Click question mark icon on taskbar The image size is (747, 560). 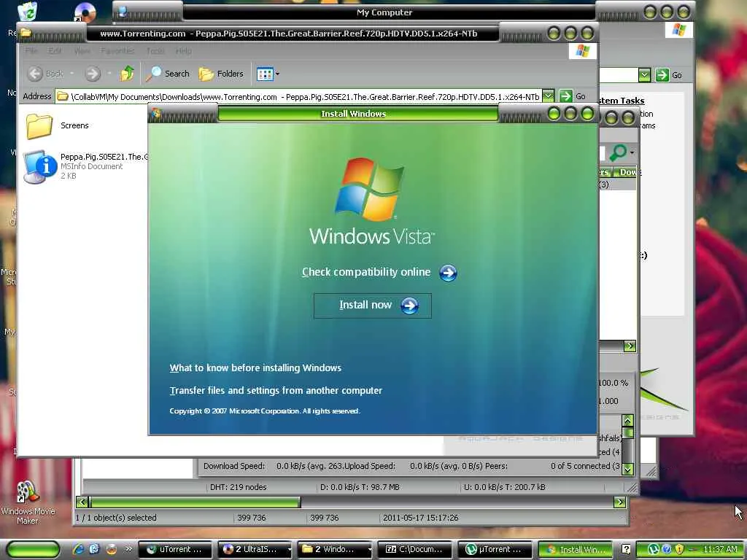tap(626, 550)
